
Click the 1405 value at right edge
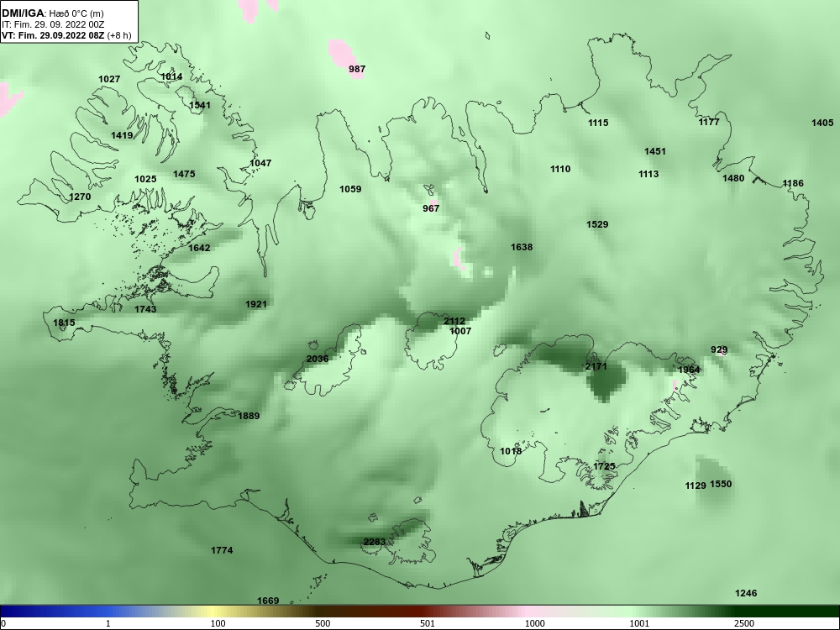(x=822, y=123)
